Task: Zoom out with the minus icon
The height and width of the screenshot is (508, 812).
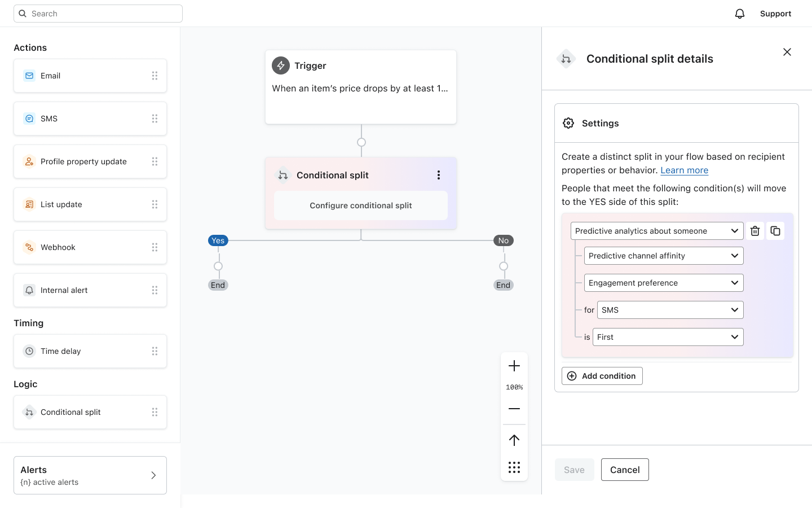Action: click(x=514, y=409)
